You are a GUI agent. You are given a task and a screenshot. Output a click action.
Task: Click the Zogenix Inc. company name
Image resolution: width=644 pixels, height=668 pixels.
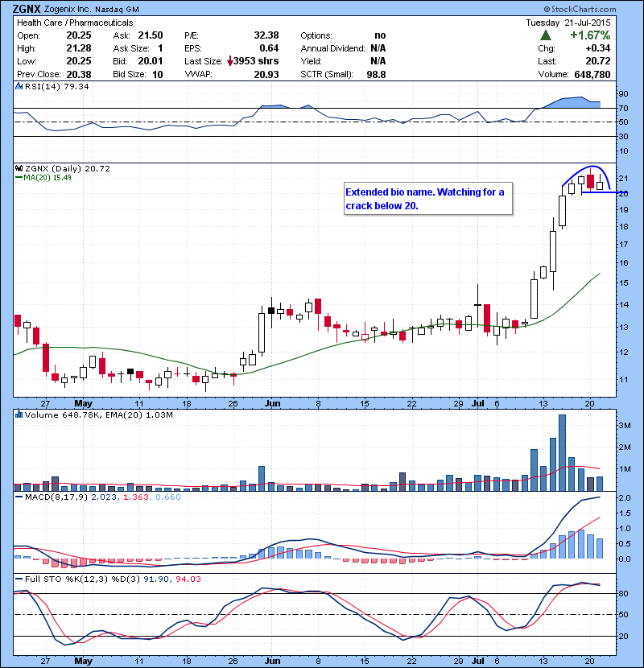68,9
